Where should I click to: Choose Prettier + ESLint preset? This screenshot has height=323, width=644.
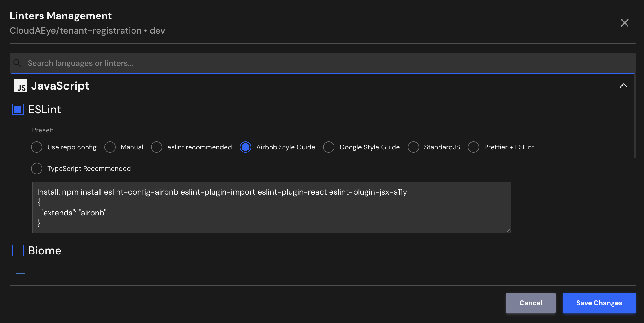474,147
